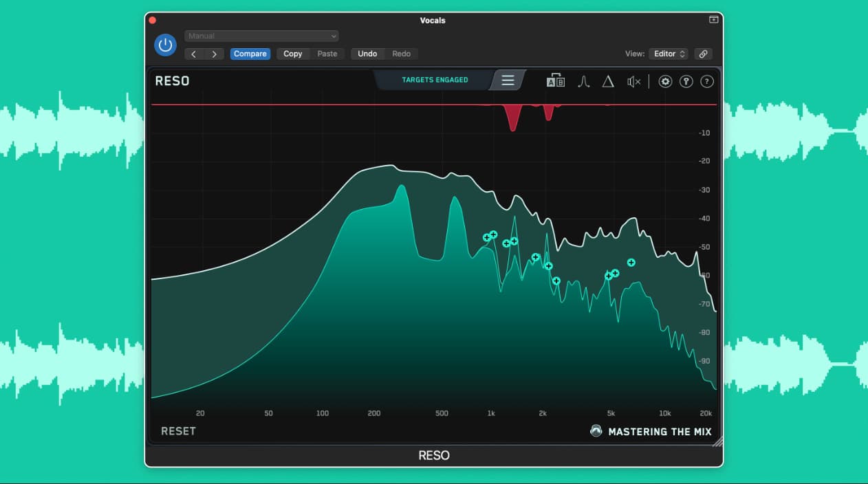Screen dimensions: 868x484
Task: Click the -50 dB scale label
Action: point(704,247)
